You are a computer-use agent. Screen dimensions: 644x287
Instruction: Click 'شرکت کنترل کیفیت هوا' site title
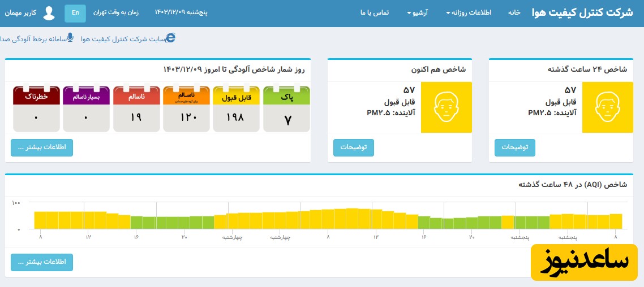582,12
